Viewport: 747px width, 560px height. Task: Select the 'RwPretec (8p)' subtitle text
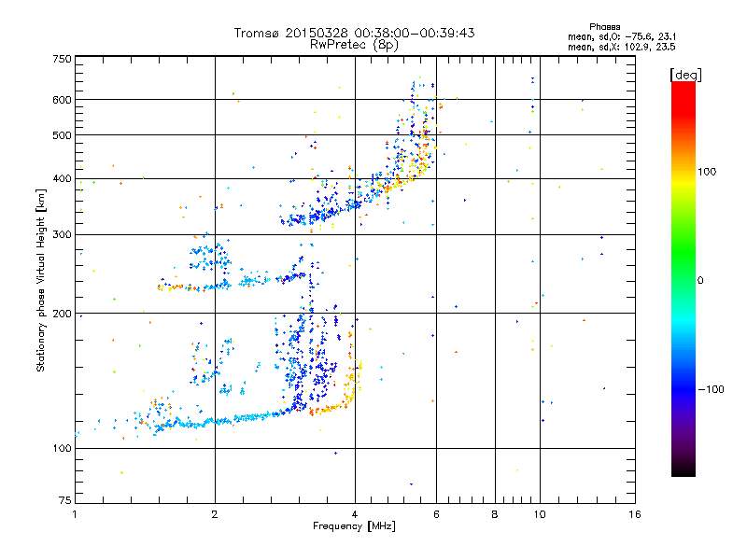(x=354, y=45)
